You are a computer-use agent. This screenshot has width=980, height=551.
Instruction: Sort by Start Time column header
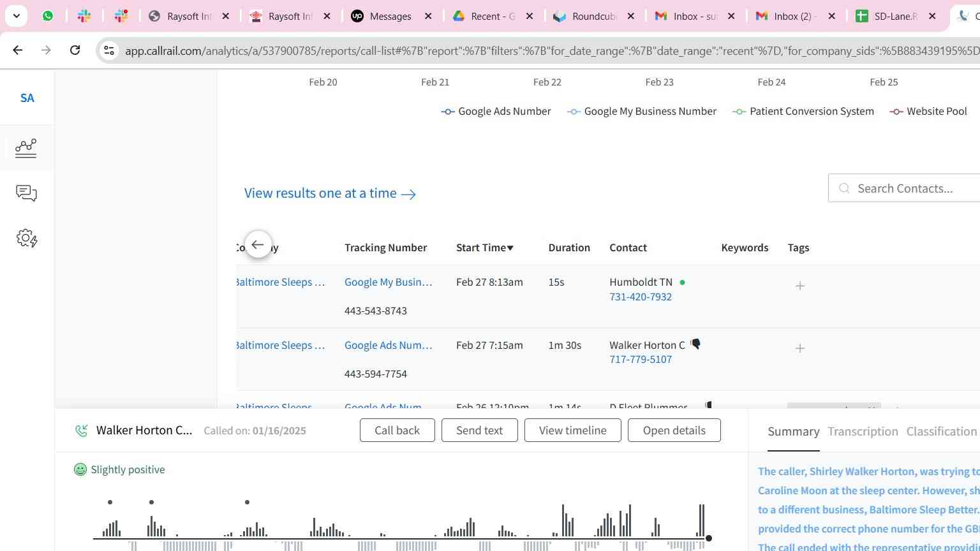(x=484, y=247)
